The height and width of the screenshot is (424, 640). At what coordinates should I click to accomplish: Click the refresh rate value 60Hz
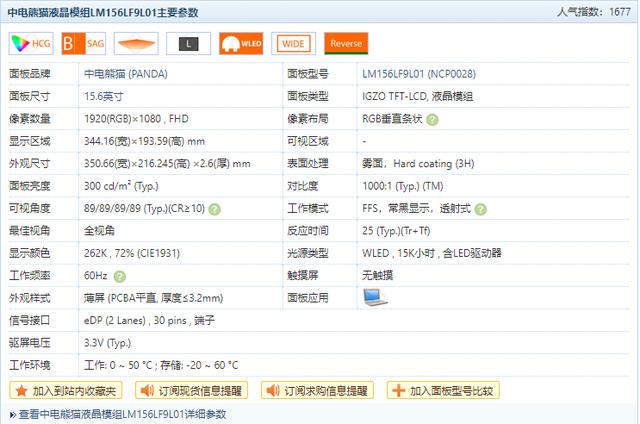[96, 275]
